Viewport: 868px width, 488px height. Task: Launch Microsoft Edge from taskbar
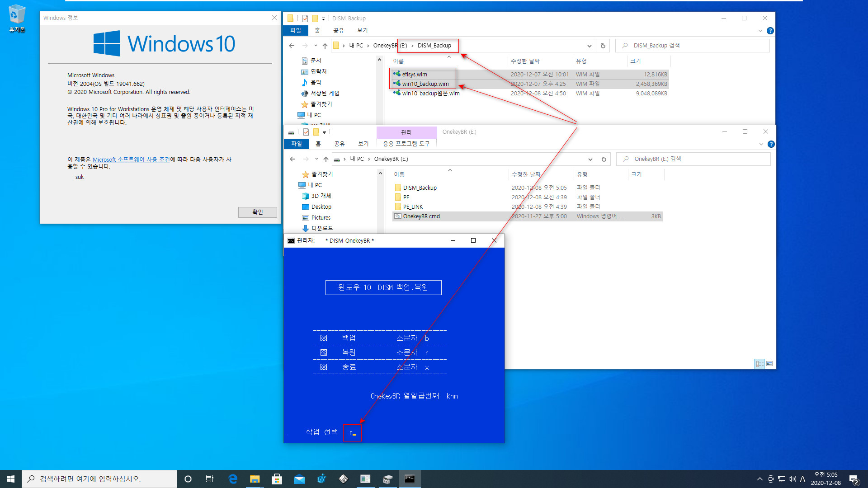tap(233, 479)
